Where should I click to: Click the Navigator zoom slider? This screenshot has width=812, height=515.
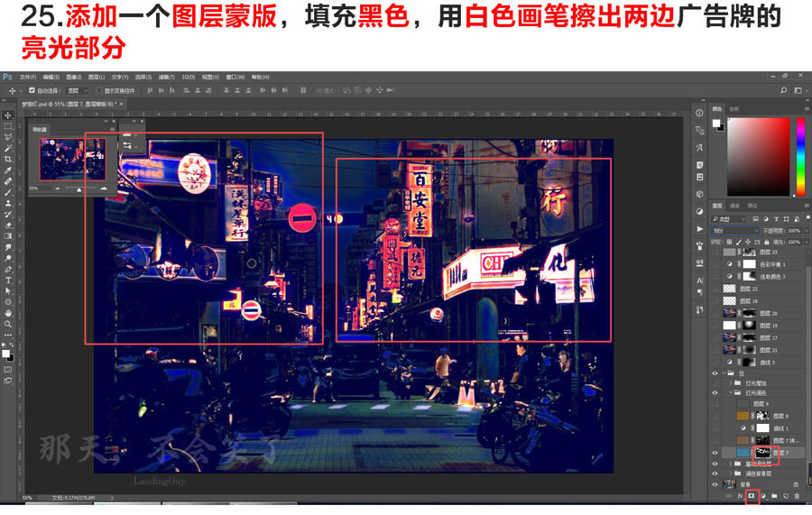(79, 189)
